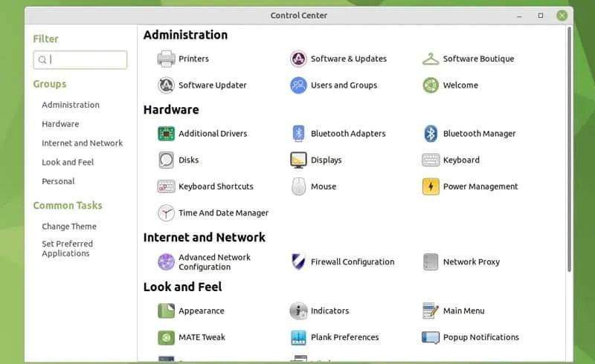This screenshot has width=595, height=364.
Task: Jump to Hardware group in sidebar
Action: point(60,124)
